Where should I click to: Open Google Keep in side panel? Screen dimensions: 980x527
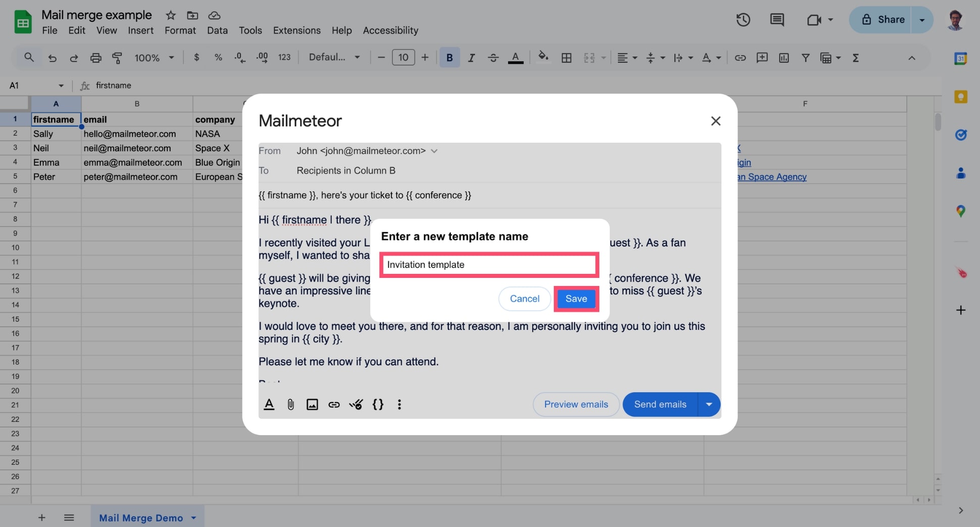960,97
